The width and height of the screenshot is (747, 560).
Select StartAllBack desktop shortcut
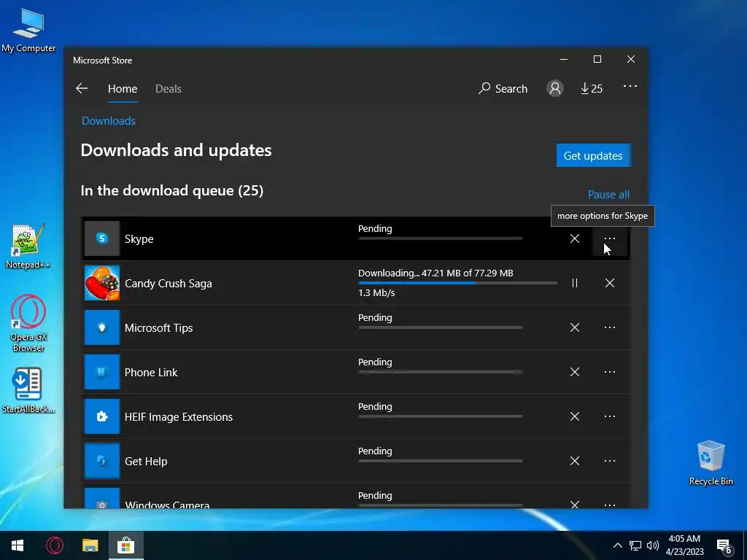tap(28, 391)
